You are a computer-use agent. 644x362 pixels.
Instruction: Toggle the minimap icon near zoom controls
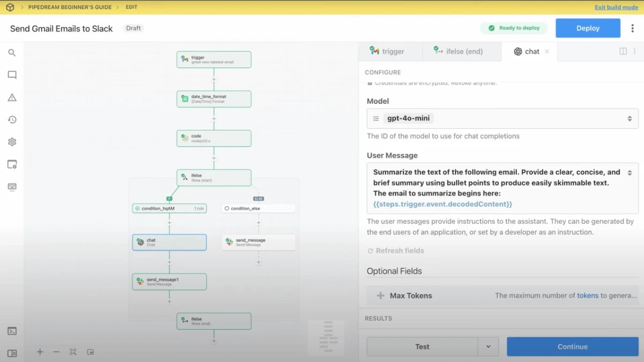pos(90,352)
